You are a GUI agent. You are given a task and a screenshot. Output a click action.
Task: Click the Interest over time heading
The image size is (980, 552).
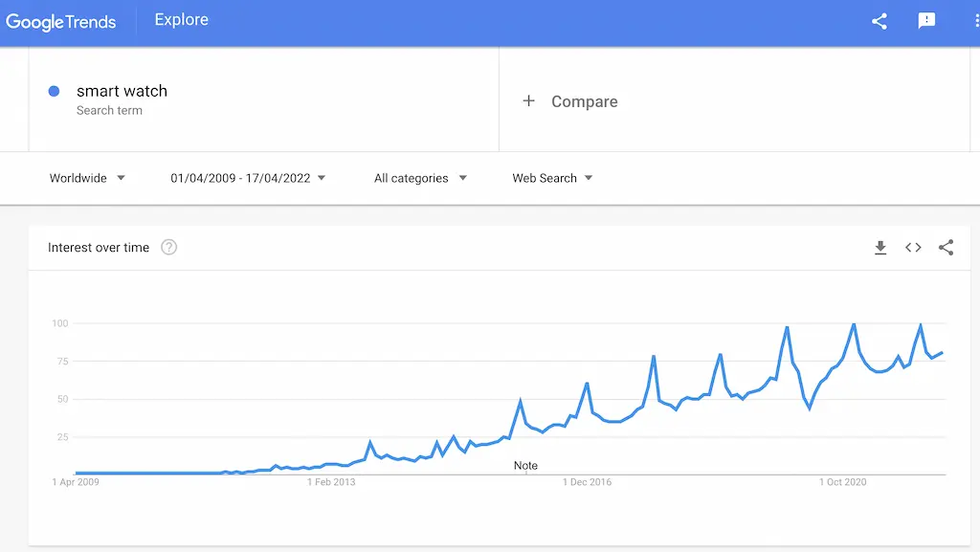coord(99,247)
